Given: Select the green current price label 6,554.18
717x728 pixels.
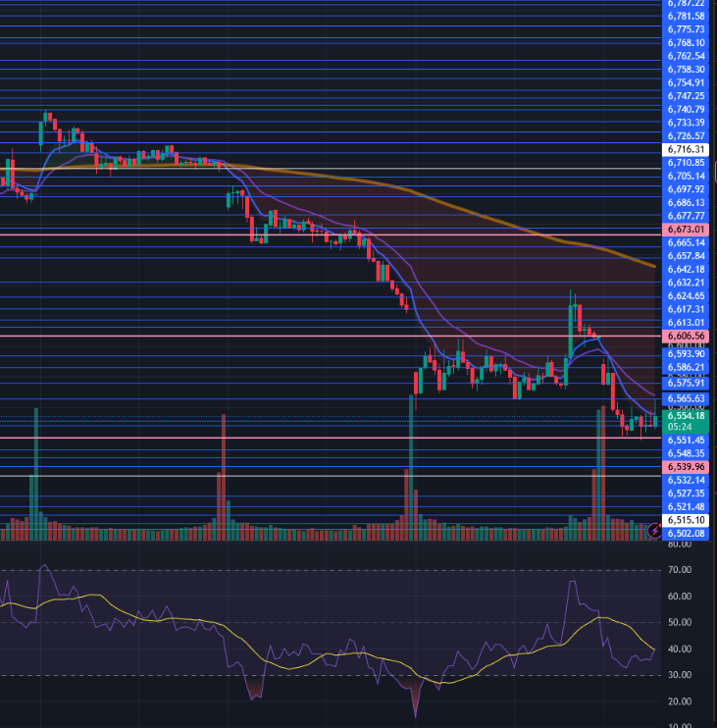Looking at the screenshot, I should pos(686,416).
